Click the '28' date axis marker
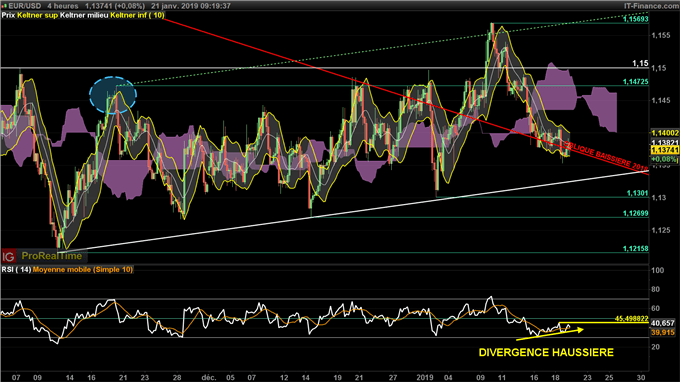The width and height of the screenshot is (680, 382). [x=177, y=378]
